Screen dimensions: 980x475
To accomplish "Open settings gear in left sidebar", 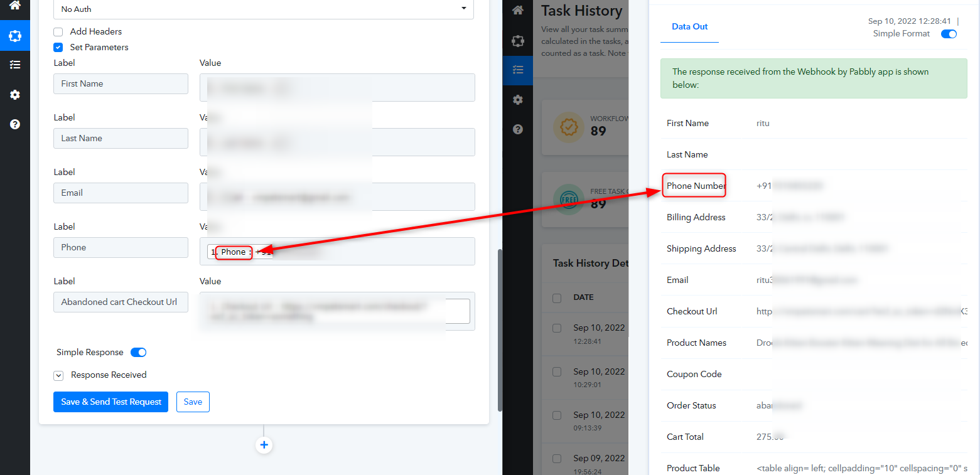I will pyautogui.click(x=15, y=95).
